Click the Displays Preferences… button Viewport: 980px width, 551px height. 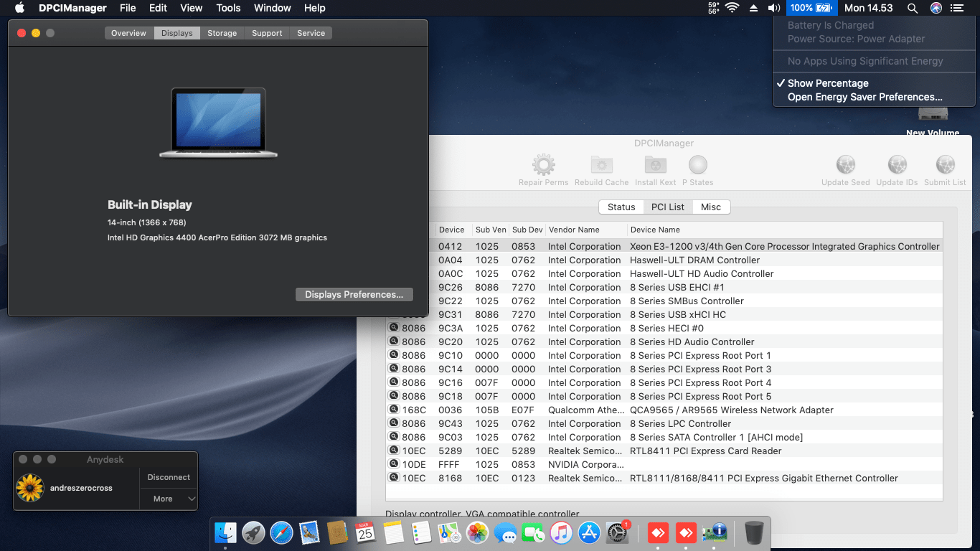pyautogui.click(x=354, y=294)
